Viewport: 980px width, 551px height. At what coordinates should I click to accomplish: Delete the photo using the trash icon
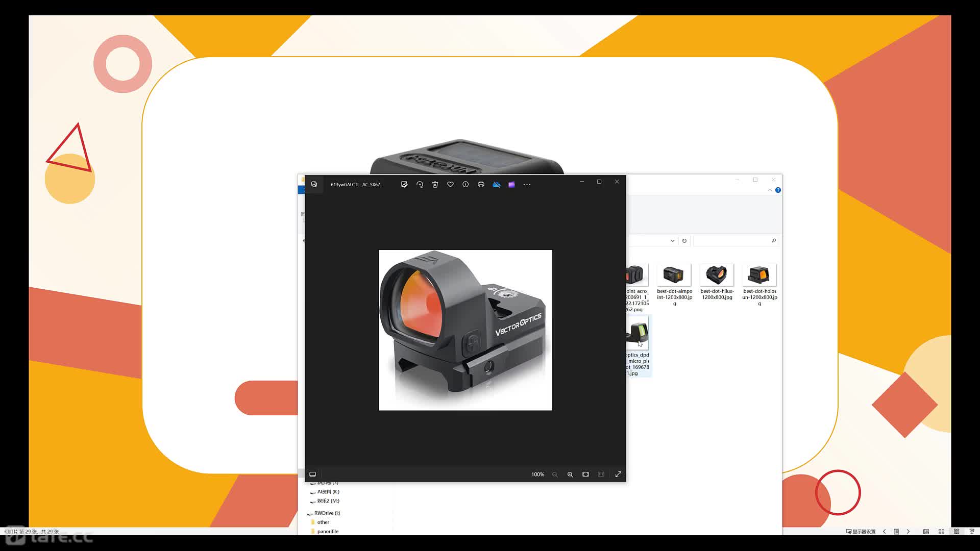click(x=435, y=185)
